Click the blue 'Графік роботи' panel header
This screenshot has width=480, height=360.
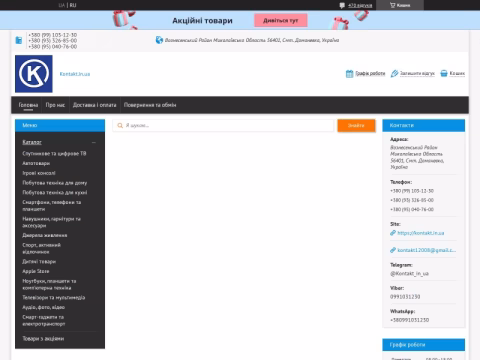[424, 345]
